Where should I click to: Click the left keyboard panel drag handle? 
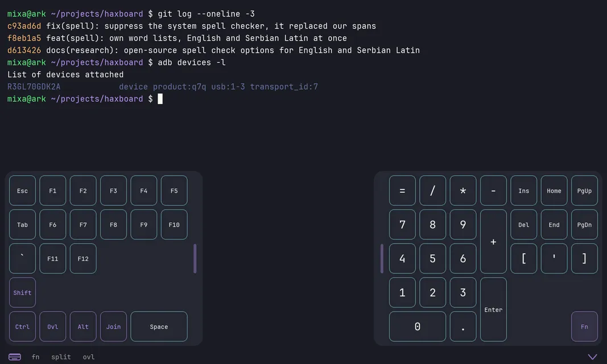[195, 258]
